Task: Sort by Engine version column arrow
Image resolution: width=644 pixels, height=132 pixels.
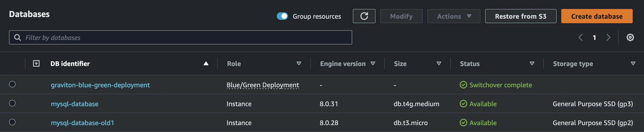Action: [373, 63]
